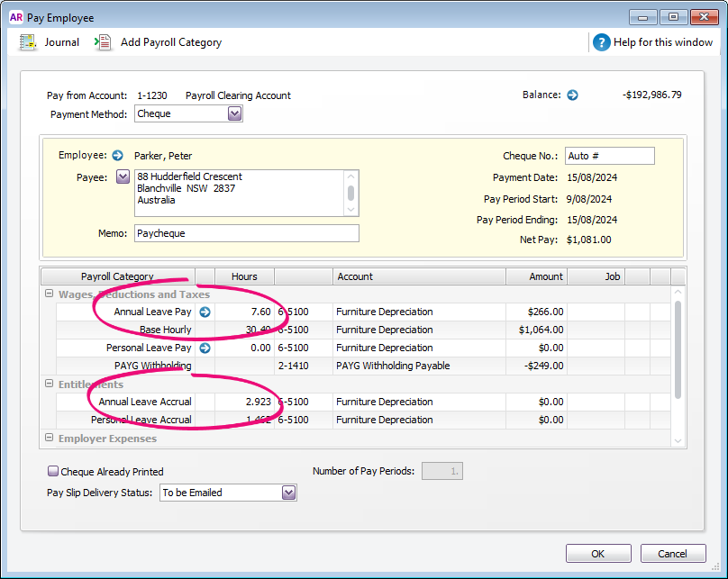Select the Annual Leave Pay hours cell 7.60
The height and width of the screenshot is (579, 728).
[x=244, y=312]
